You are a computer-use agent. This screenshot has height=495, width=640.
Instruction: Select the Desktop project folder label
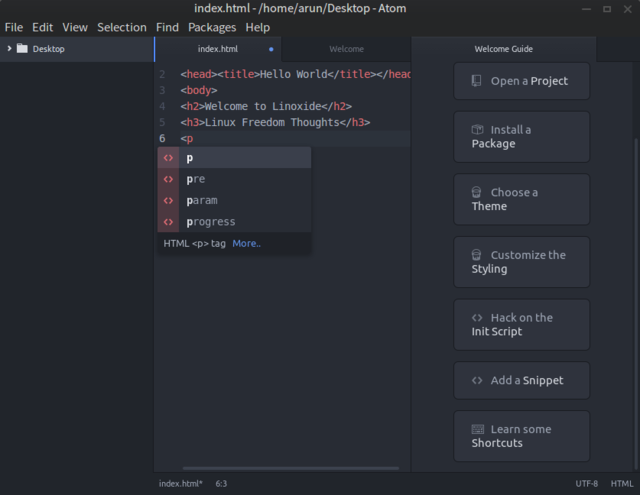[x=49, y=49]
